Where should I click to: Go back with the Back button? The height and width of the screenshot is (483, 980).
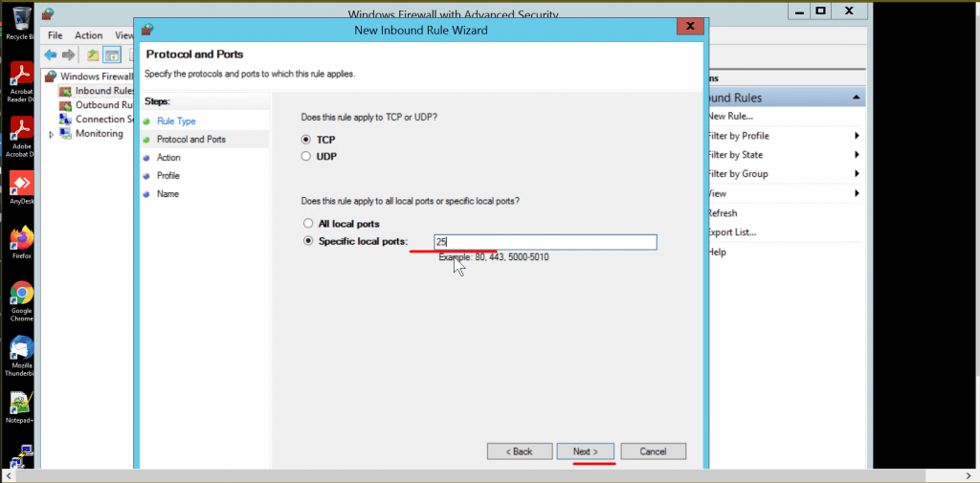click(519, 451)
